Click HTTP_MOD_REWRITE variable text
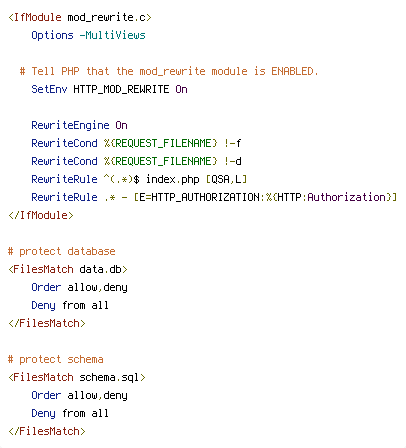 pos(121,89)
